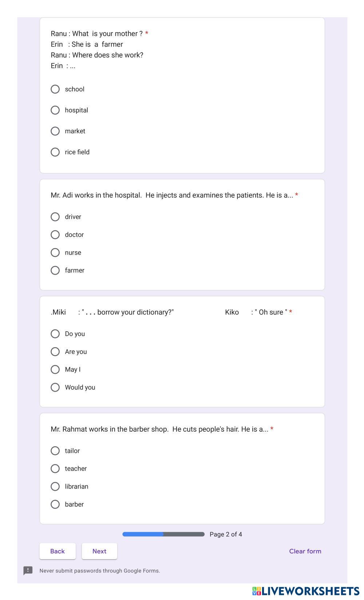364x600 pixels.
Task: Select the 'librarian' radio button
Action: point(55,486)
